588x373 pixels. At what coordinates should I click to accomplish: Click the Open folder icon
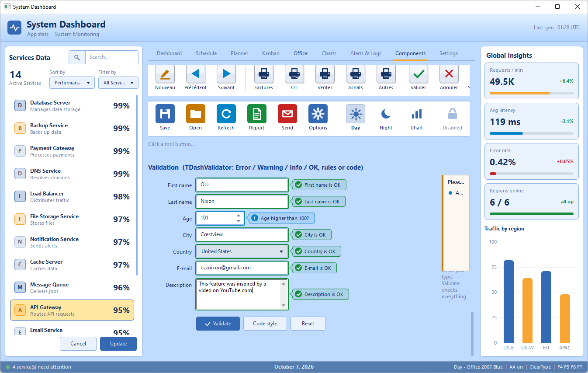[x=196, y=114]
